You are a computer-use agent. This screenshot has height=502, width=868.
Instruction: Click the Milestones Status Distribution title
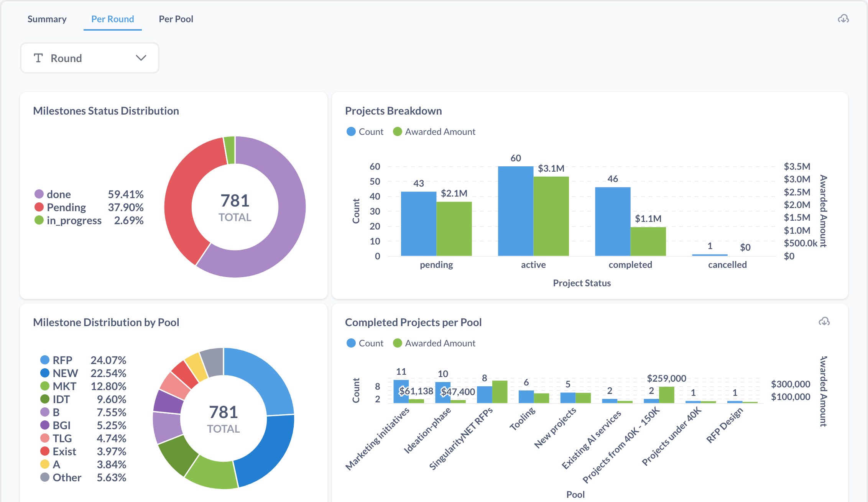click(x=106, y=111)
